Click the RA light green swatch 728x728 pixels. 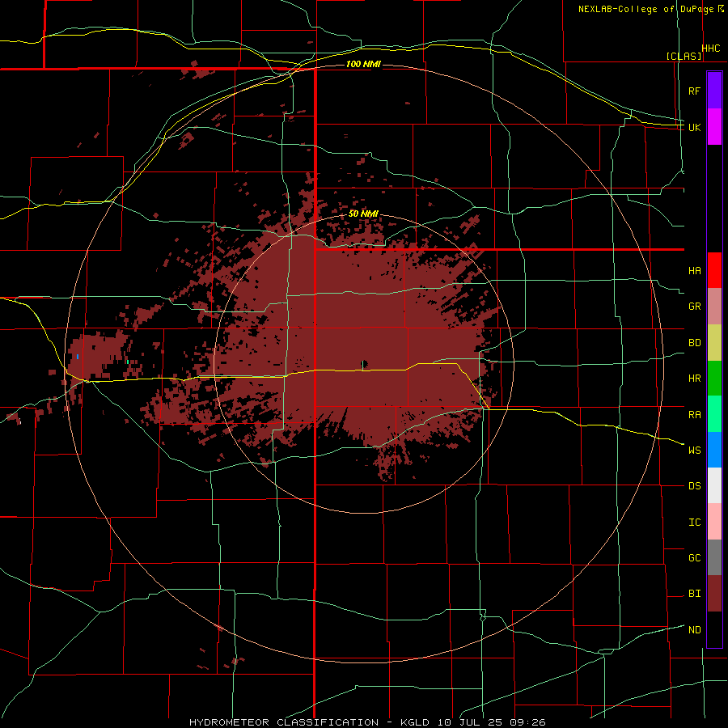coord(714,414)
